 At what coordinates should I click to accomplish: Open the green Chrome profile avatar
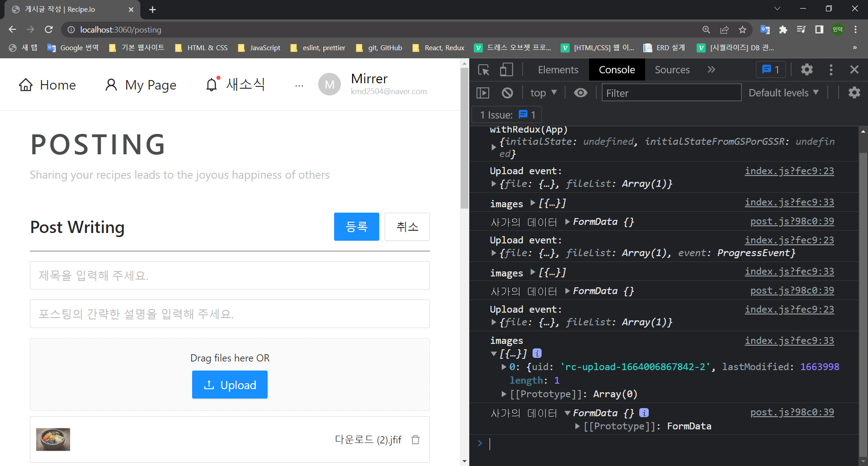coord(838,29)
